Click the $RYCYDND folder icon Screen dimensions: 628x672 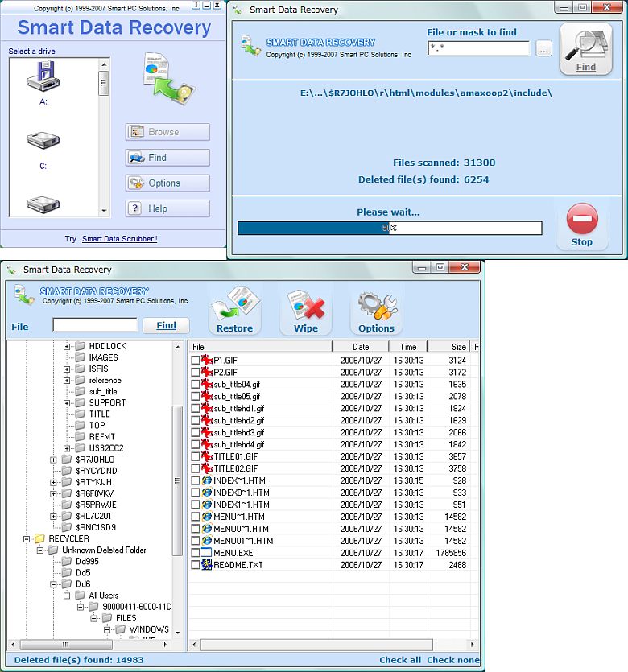pos(67,471)
